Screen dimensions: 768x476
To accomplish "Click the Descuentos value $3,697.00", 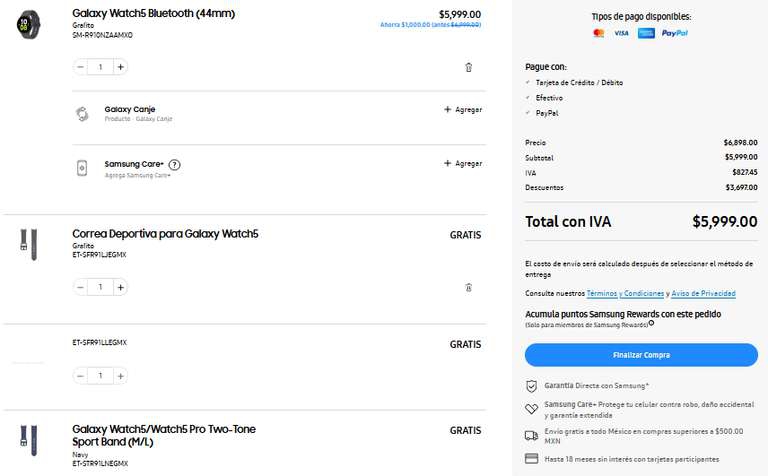I will (742, 188).
